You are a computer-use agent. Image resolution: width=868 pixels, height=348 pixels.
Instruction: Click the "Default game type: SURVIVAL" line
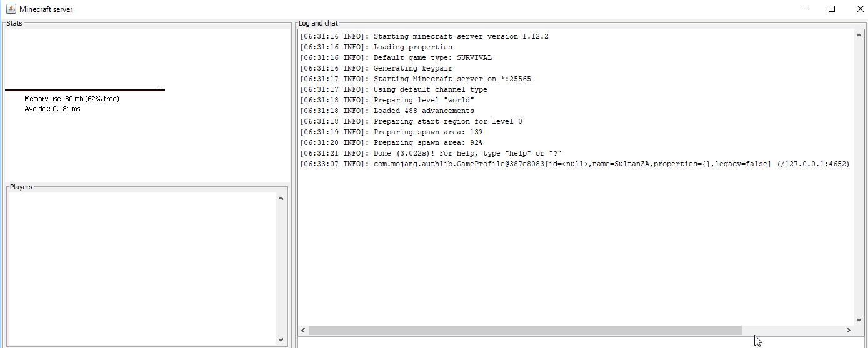[x=396, y=57]
